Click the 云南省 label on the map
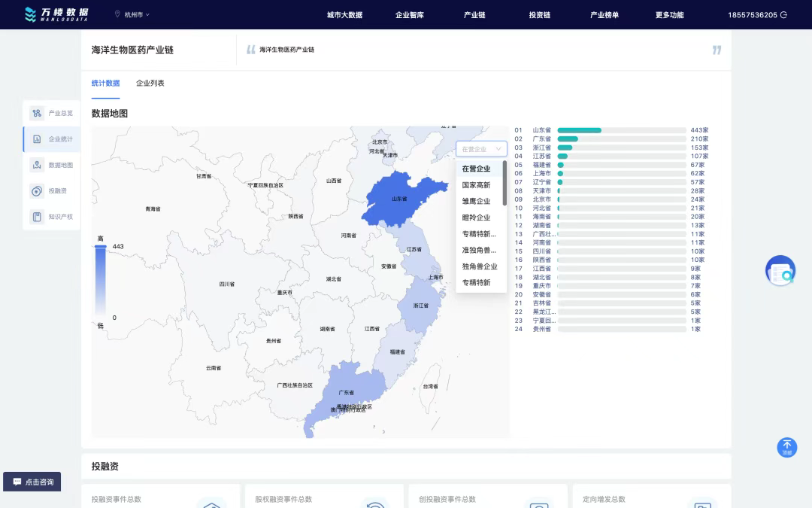This screenshot has height=508, width=812. tap(214, 368)
